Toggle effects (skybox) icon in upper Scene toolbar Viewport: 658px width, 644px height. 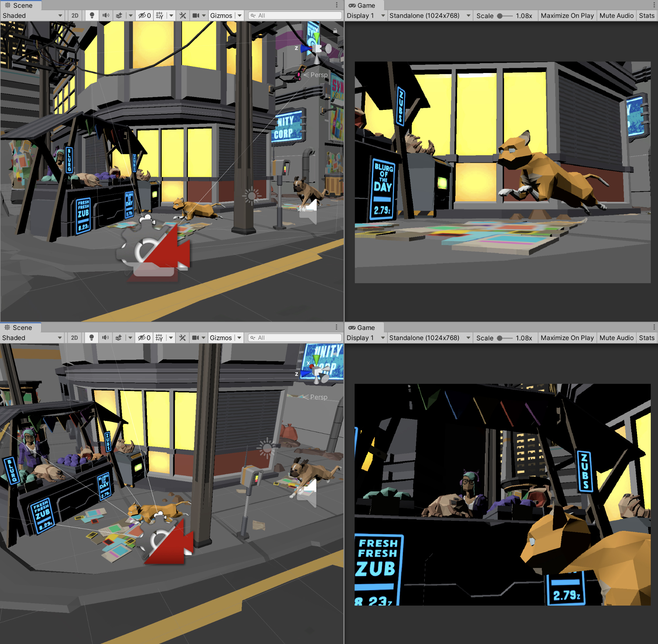tap(119, 15)
